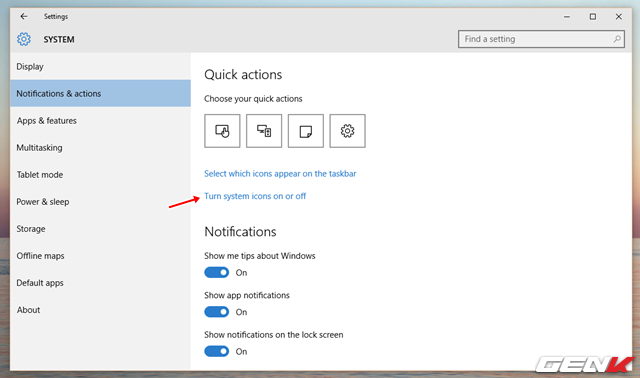Image resolution: width=640 pixels, height=378 pixels.
Task: Open Select which icons appear on taskbar
Action: (x=280, y=173)
